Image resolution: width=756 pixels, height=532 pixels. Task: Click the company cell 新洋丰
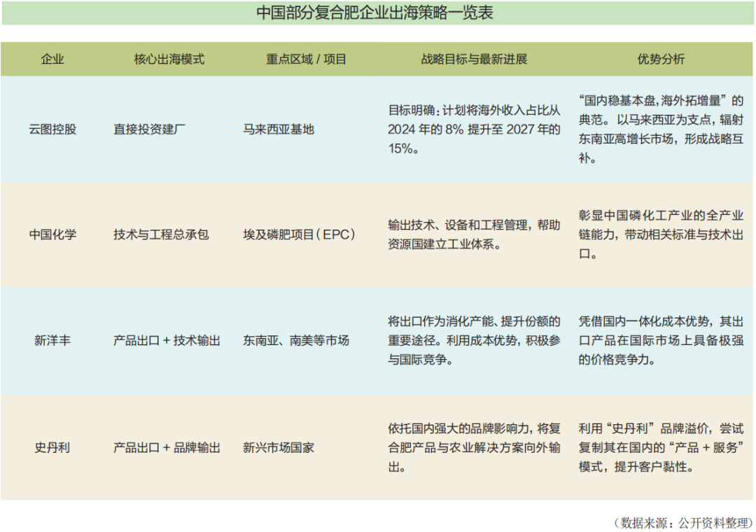52,340
